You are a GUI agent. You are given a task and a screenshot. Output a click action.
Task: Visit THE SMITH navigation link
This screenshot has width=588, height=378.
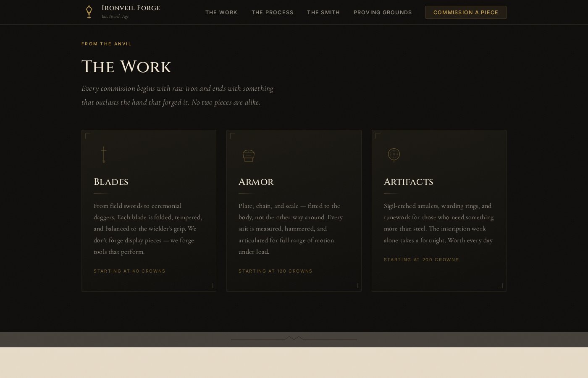(323, 12)
